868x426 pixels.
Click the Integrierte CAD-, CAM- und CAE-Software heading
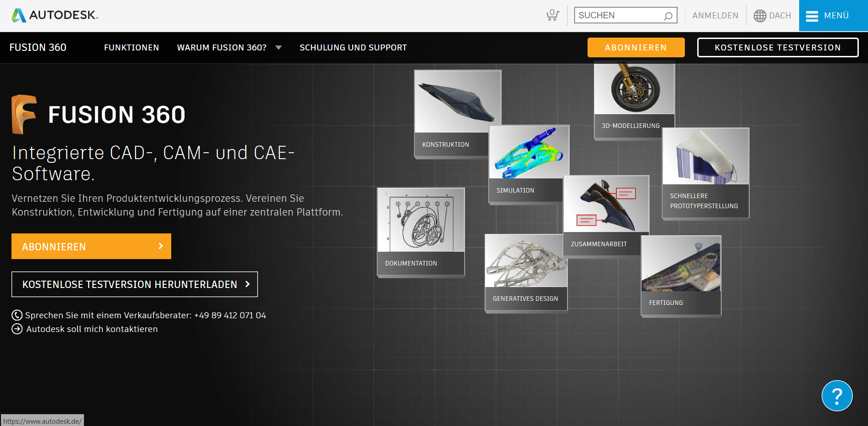coord(153,163)
